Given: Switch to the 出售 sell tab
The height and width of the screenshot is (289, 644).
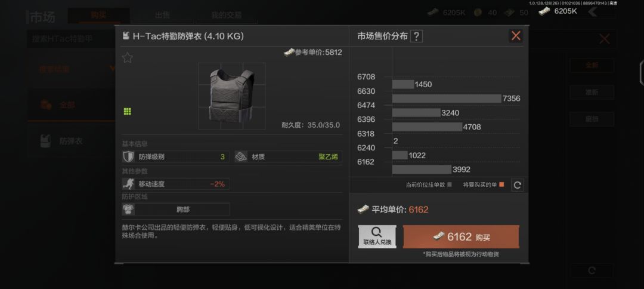Looking at the screenshot, I should point(163,16).
